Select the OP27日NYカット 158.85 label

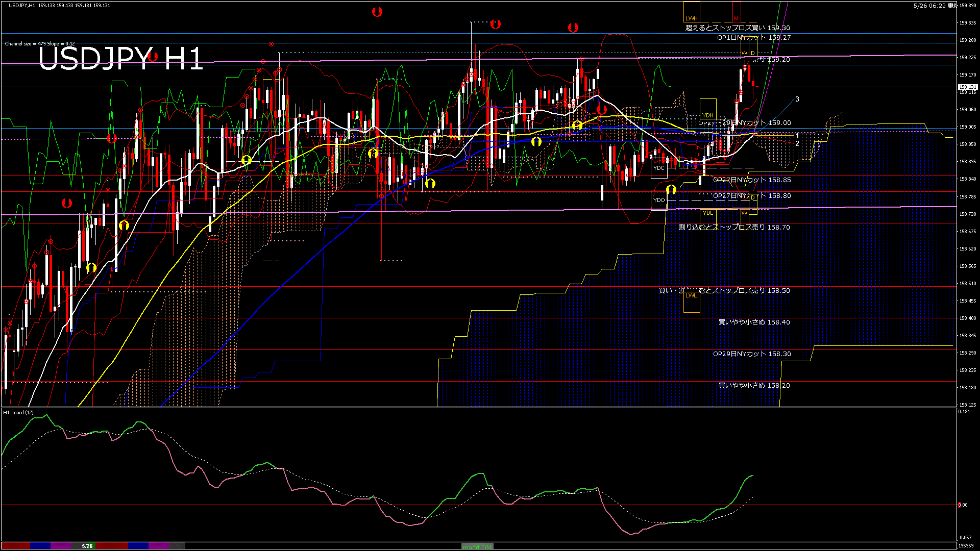[x=752, y=180]
